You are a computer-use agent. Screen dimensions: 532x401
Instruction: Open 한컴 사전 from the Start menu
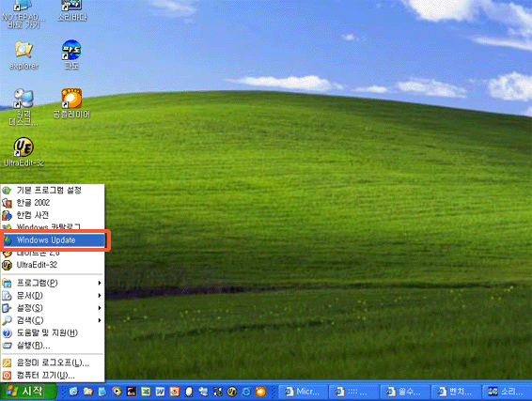coord(53,215)
